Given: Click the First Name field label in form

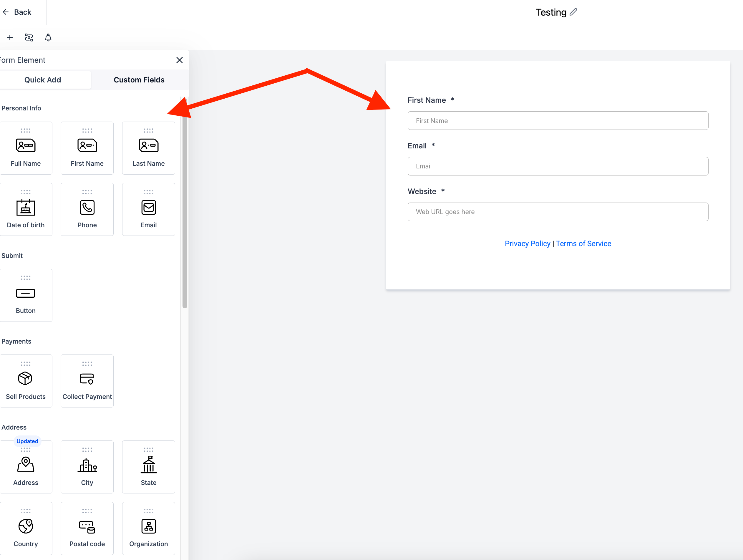Looking at the screenshot, I should pos(427,100).
